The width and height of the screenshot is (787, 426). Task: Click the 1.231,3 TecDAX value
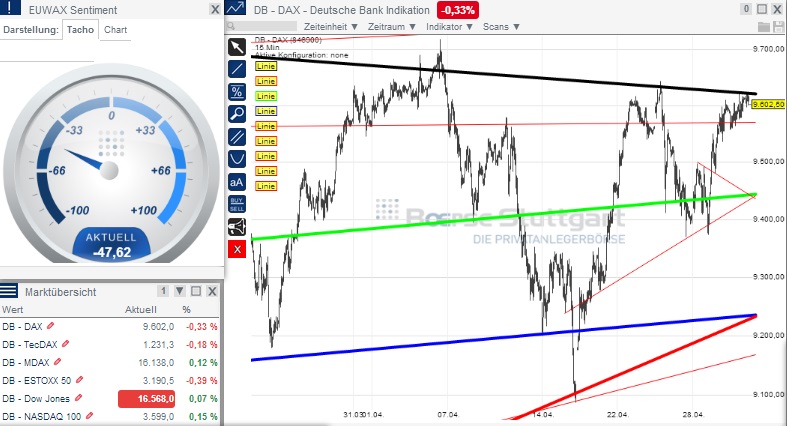click(159, 345)
